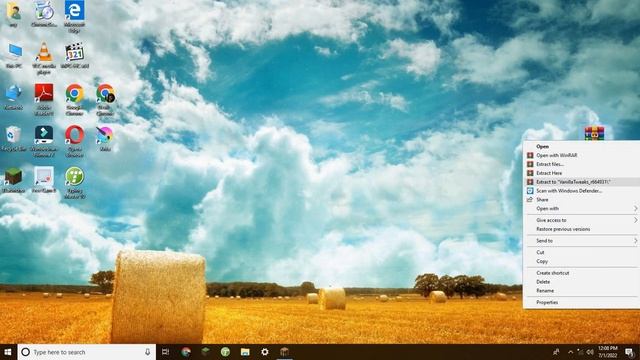Select the colorful paint app desktop icon
640x360 pixels.
click(x=105, y=139)
